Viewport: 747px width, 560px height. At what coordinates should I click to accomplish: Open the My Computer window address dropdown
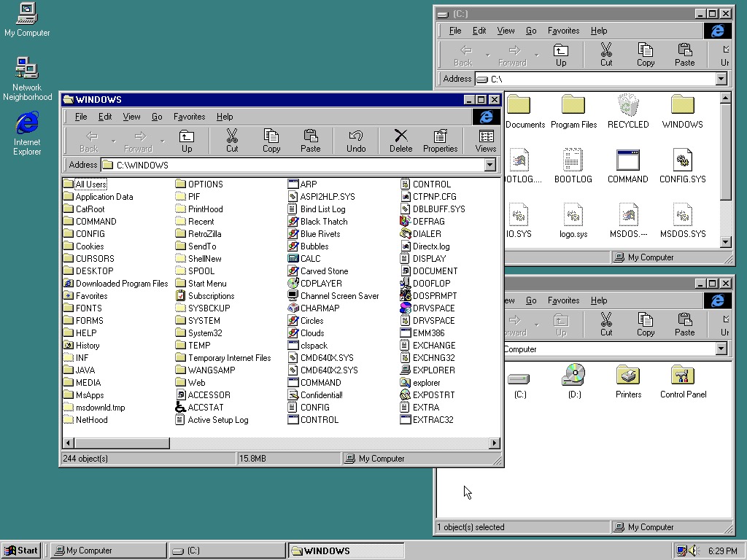721,349
